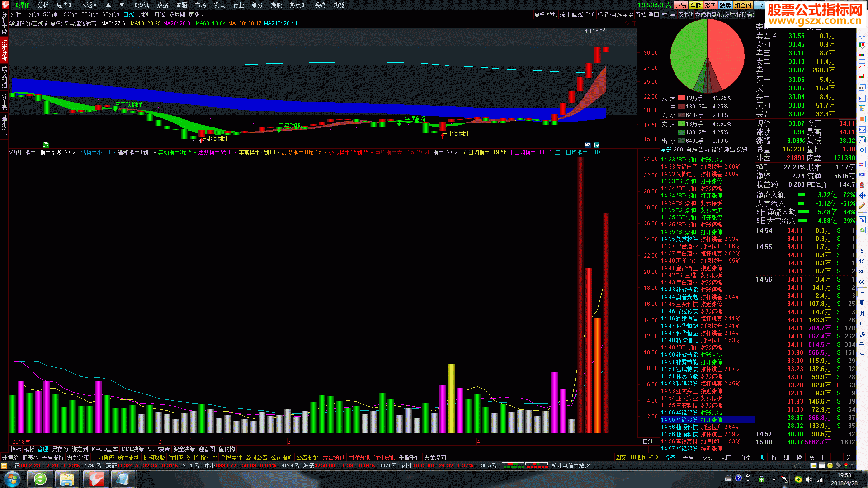This screenshot has width=868, height=488.
Task: Switch to the 日 period in the right bar
Action: (x=862, y=293)
